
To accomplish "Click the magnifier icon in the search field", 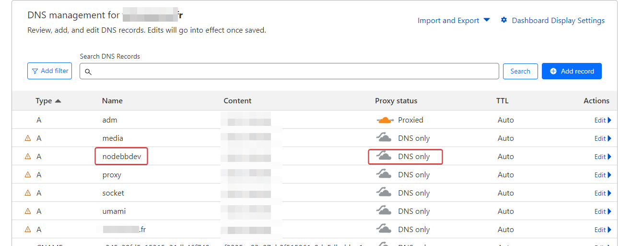I will click(88, 72).
